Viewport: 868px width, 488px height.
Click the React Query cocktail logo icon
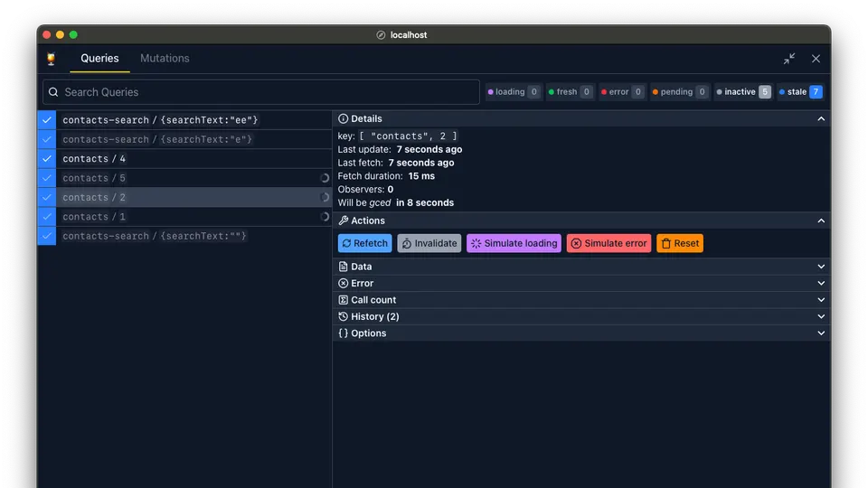coord(51,59)
